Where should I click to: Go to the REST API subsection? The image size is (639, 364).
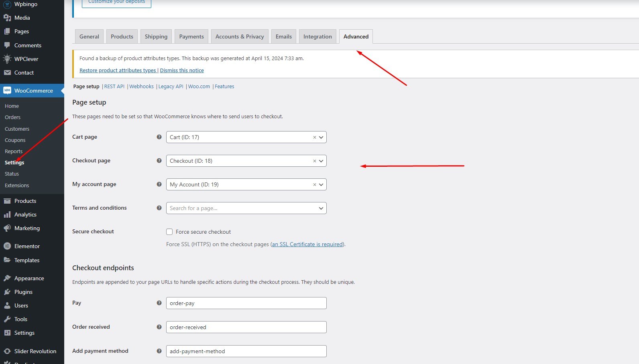tap(114, 87)
